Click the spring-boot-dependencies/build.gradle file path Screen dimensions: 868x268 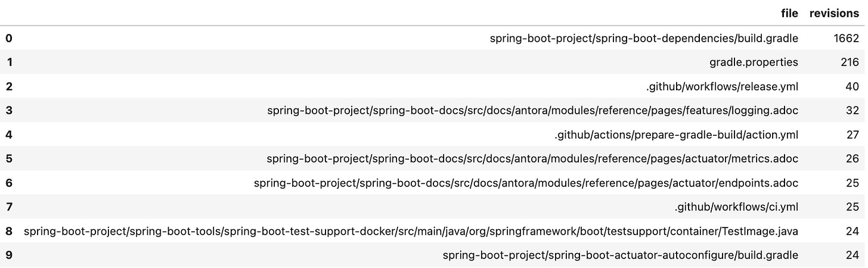[644, 39]
